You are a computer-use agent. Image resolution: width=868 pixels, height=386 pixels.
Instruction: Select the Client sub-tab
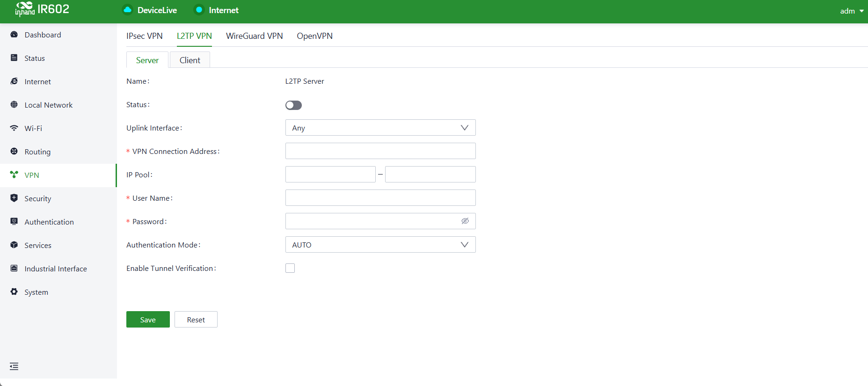(x=190, y=60)
